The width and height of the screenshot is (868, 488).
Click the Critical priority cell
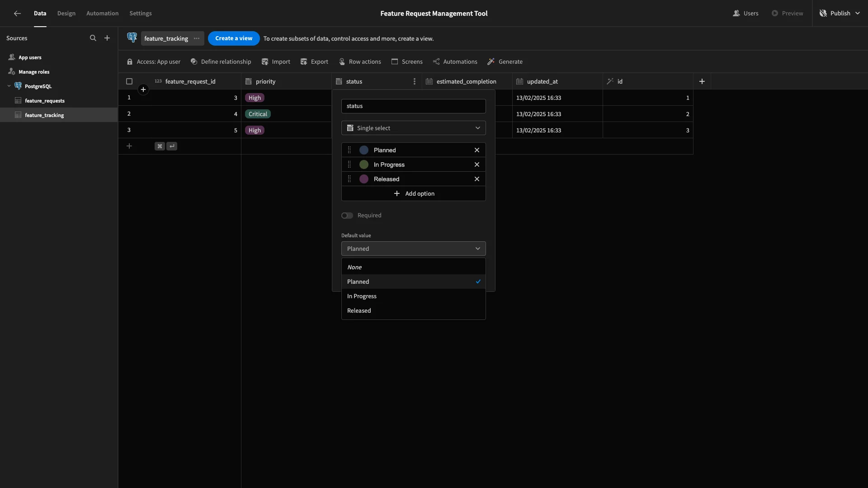(x=286, y=114)
